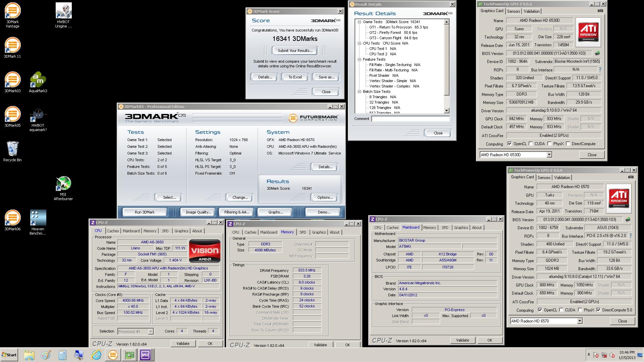The image size is (644, 362).
Task: Open the 3DMark Vantage desktop icon
Action: [12, 15]
